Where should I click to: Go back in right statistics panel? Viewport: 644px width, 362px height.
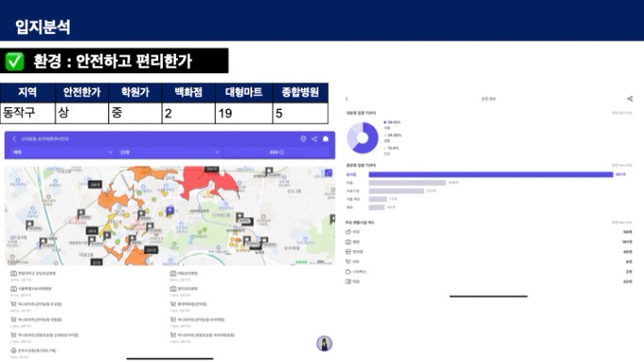(346, 99)
